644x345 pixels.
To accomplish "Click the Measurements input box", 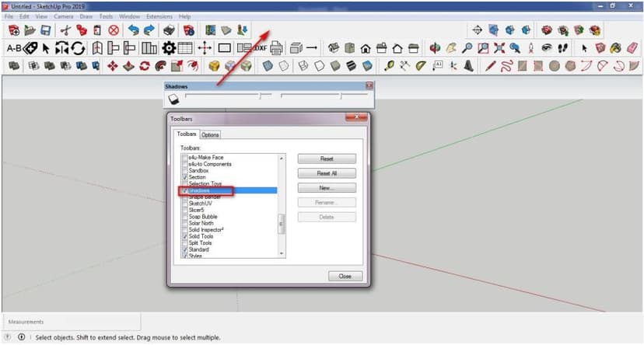I will pos(72,322).
